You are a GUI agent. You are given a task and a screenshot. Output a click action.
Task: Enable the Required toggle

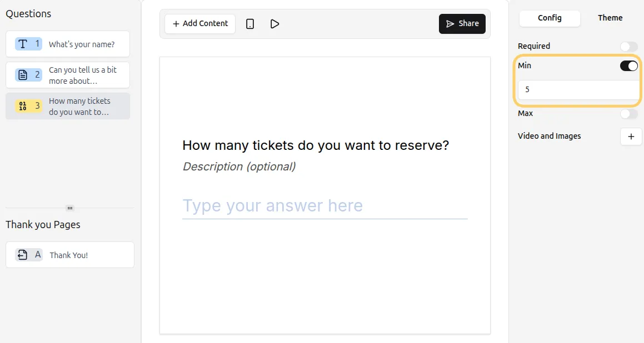[x=629, y=47]
